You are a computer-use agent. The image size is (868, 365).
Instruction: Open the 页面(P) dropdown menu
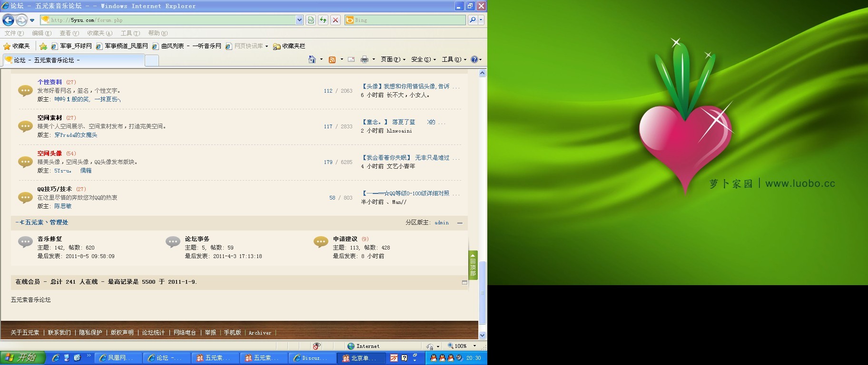pos(393,59)
